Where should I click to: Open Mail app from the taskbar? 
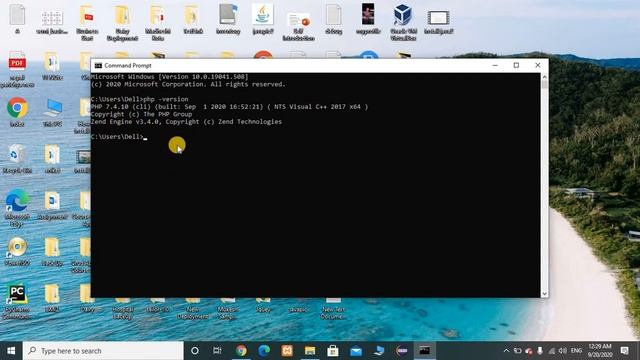(356, 351)
